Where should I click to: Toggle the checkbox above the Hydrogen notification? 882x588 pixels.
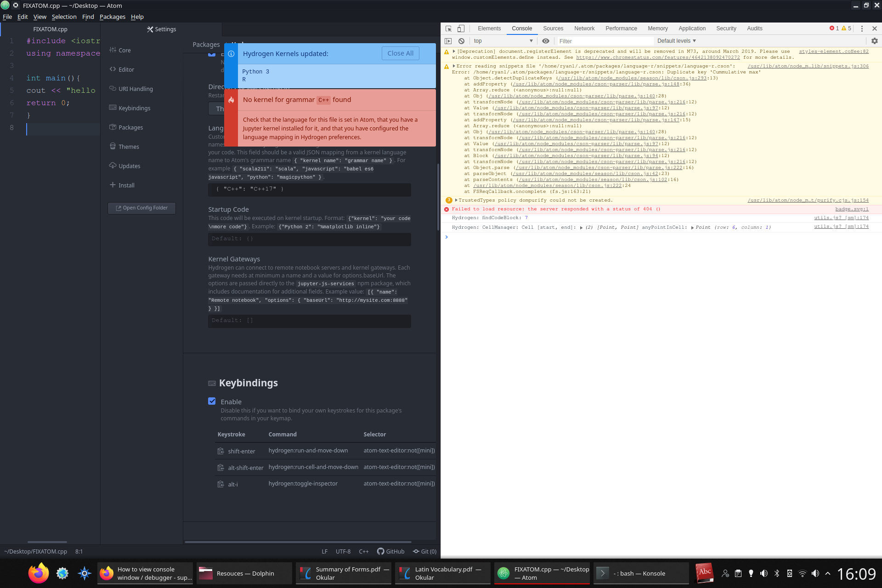212,53
